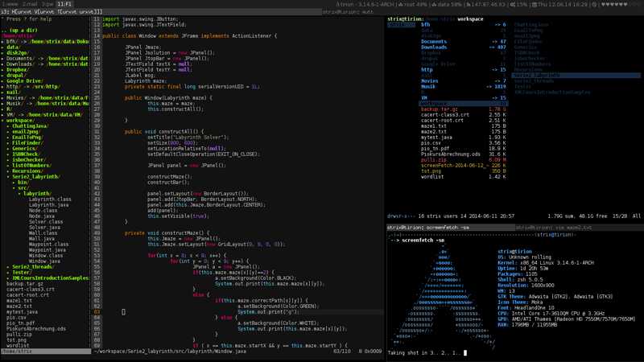Open Labyrinth.class in NERDTree
Viewport: 644px width, 362px height.
pos(50,199)
